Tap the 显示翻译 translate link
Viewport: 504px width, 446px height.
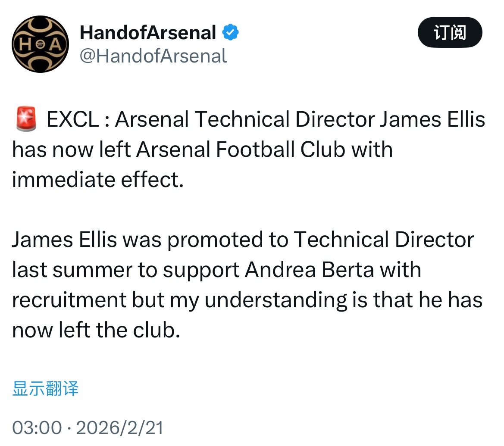pos(45,388)
